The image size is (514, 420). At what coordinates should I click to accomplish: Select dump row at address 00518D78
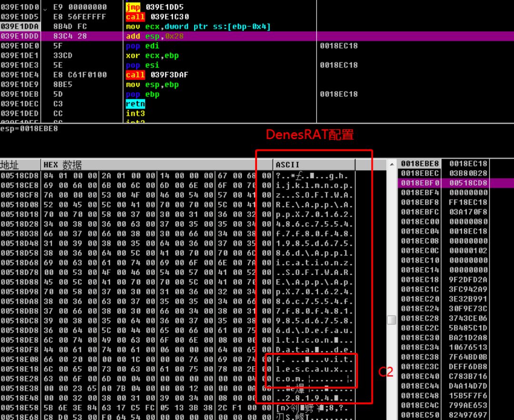177,273
